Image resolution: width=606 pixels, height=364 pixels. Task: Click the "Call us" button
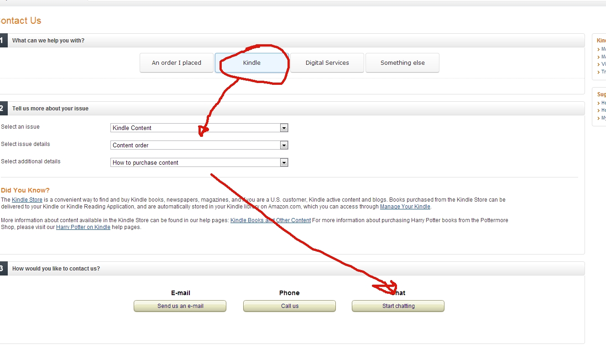[x=290, y=306]
